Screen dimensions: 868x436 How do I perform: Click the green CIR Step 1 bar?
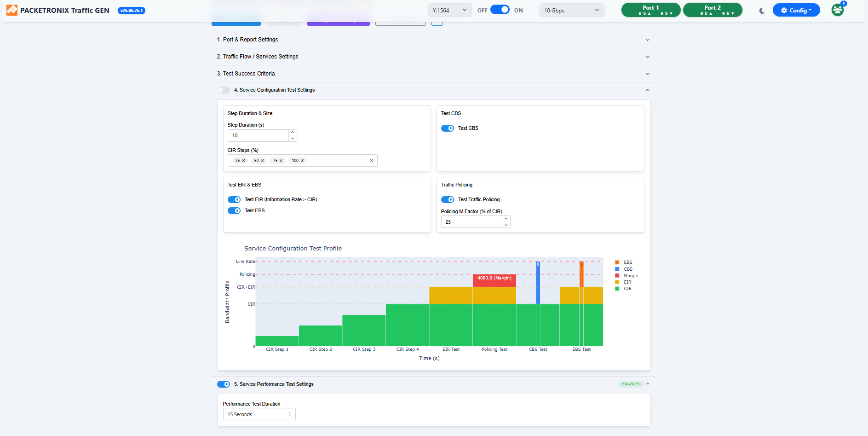tap(277, 341)
